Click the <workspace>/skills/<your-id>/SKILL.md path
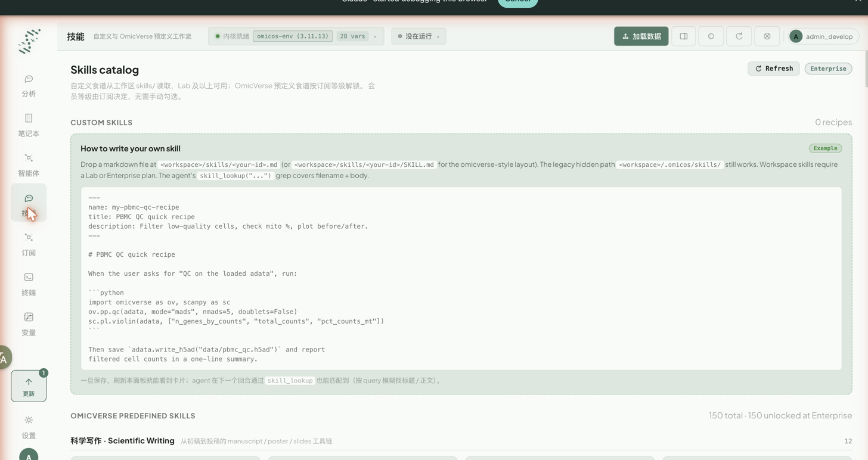Image resolution: width=868 pixels, height=460 pixels. tap(364, 164)
